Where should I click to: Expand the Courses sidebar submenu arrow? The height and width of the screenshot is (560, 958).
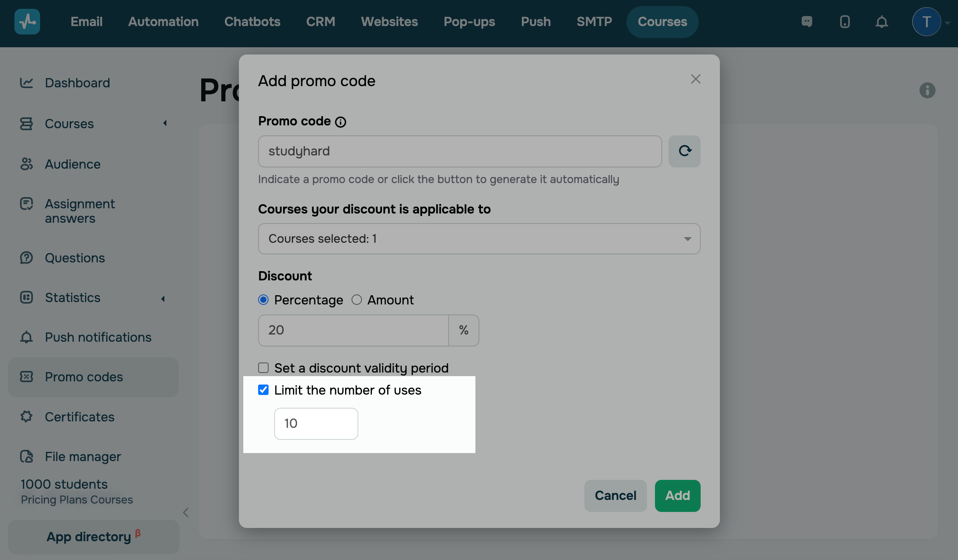165,123
